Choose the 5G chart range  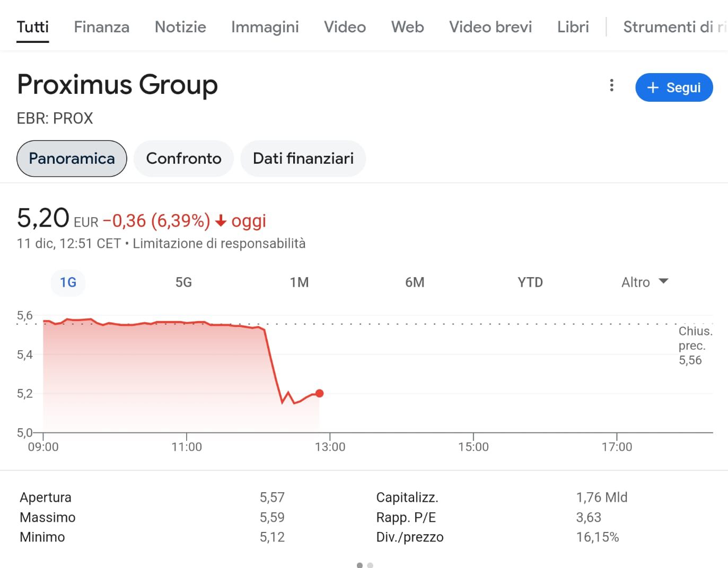pos(183,282)
